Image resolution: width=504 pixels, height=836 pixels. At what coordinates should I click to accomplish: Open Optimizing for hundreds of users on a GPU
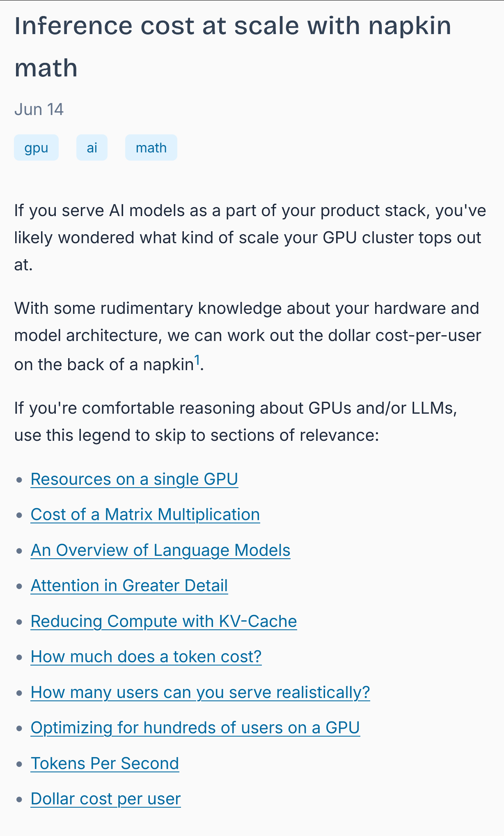click(x=195, y=728)
